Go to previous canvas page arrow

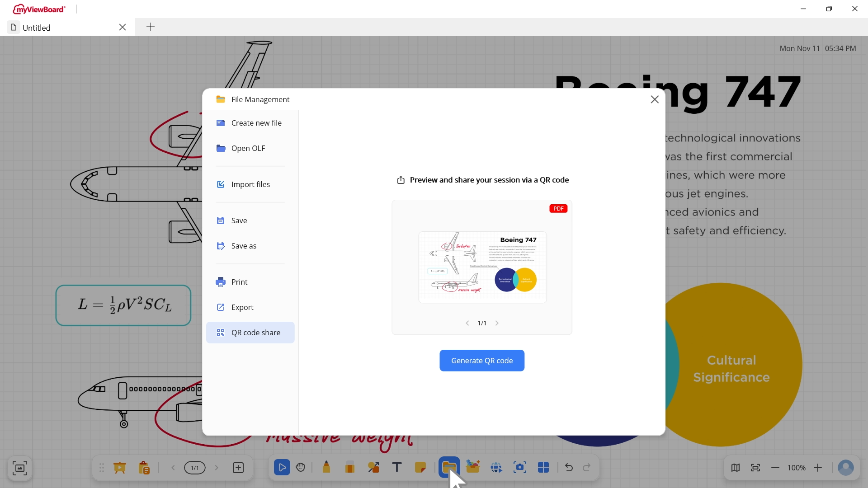173,468
